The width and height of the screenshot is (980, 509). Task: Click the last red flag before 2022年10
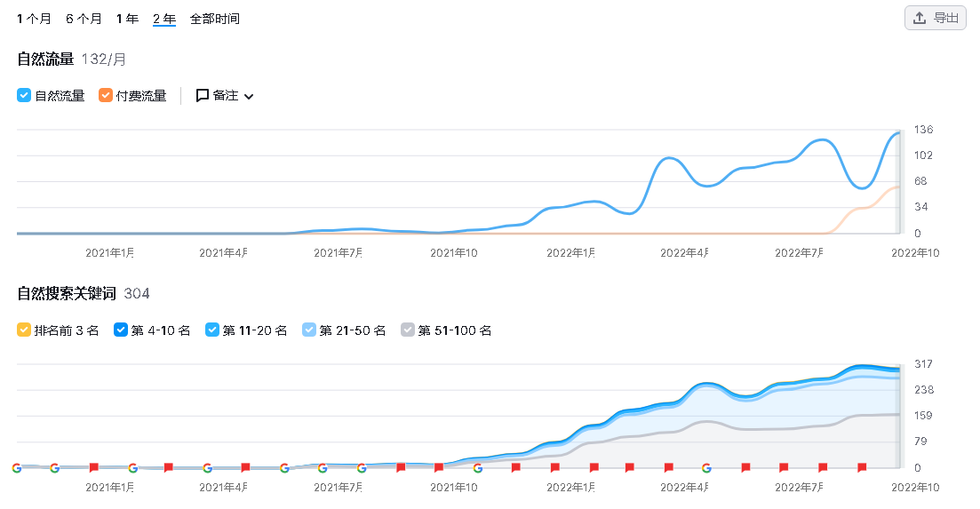[861, 467]
